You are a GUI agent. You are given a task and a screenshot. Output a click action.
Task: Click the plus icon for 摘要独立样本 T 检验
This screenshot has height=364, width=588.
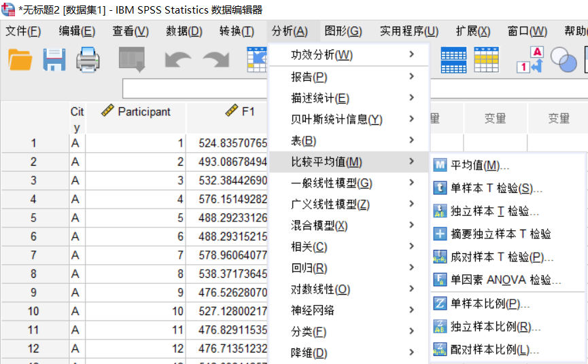tap(440, 234)
